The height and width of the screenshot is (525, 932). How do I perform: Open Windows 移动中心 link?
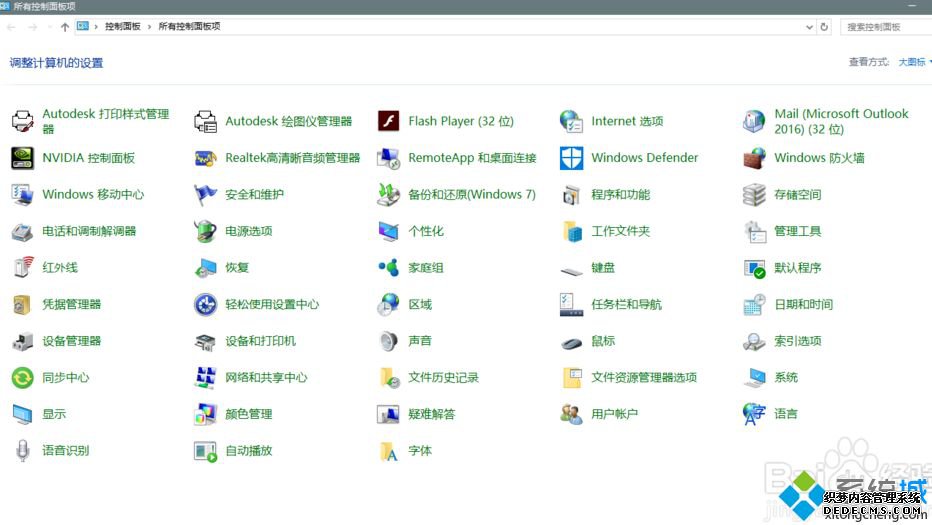coord(93,194)
